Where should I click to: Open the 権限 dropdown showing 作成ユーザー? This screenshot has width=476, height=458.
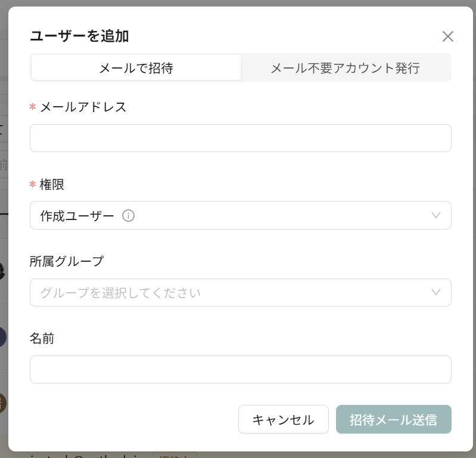(x=241, y=215)
